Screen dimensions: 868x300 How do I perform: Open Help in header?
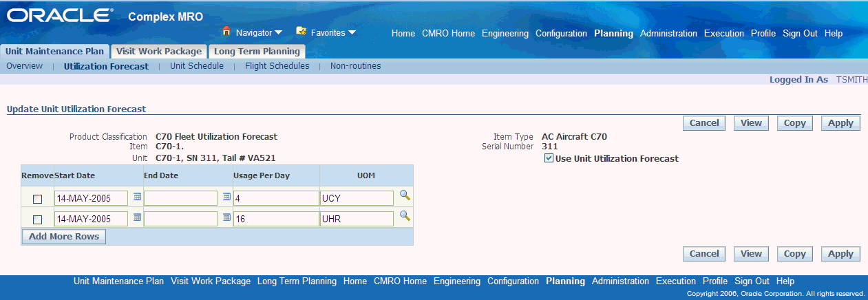(x=833, y=33)
